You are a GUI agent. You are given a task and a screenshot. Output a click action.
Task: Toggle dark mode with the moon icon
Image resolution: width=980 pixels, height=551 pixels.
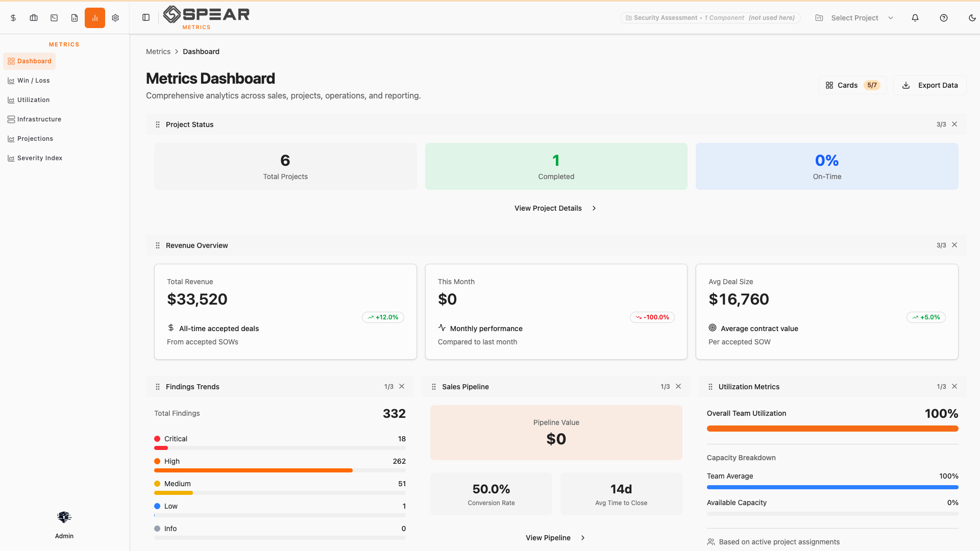coord(972,18)
